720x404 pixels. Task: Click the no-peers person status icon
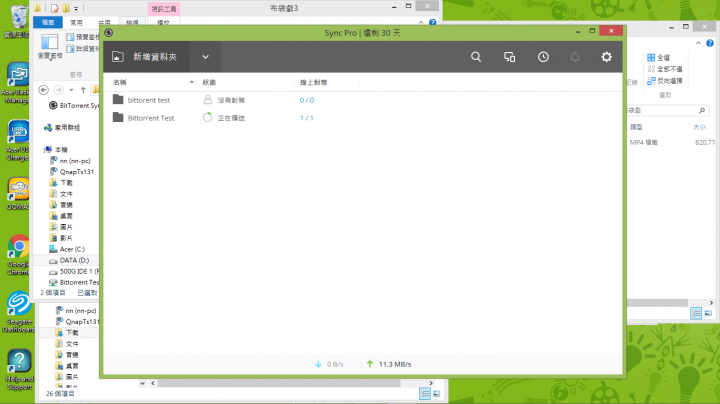(208, 100)
